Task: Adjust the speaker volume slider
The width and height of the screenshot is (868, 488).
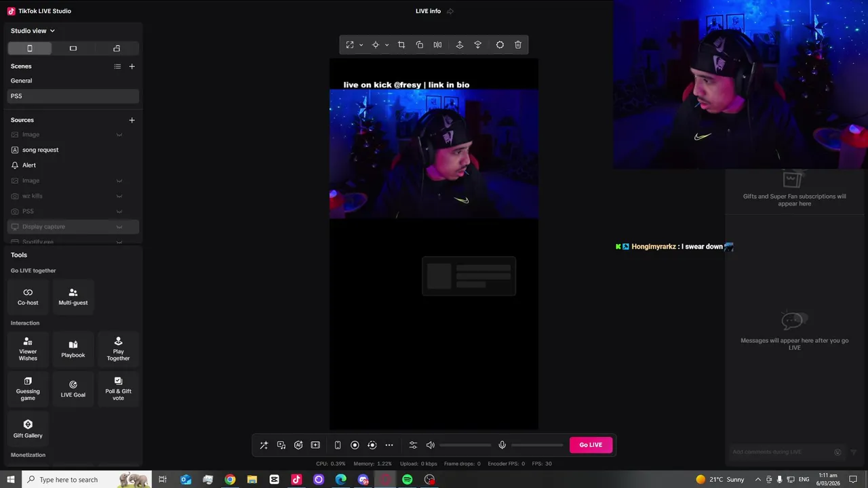Action: tap(465, 445)
